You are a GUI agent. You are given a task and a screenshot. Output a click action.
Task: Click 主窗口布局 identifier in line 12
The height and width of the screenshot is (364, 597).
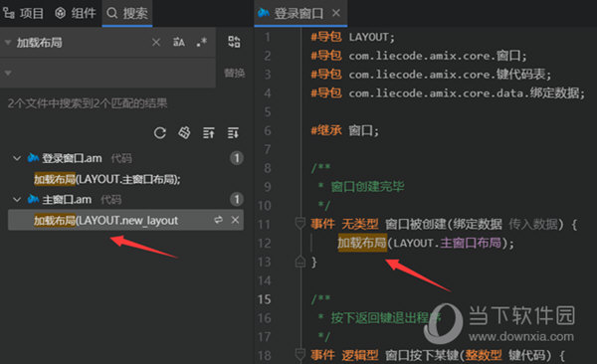tap(471, 243)
